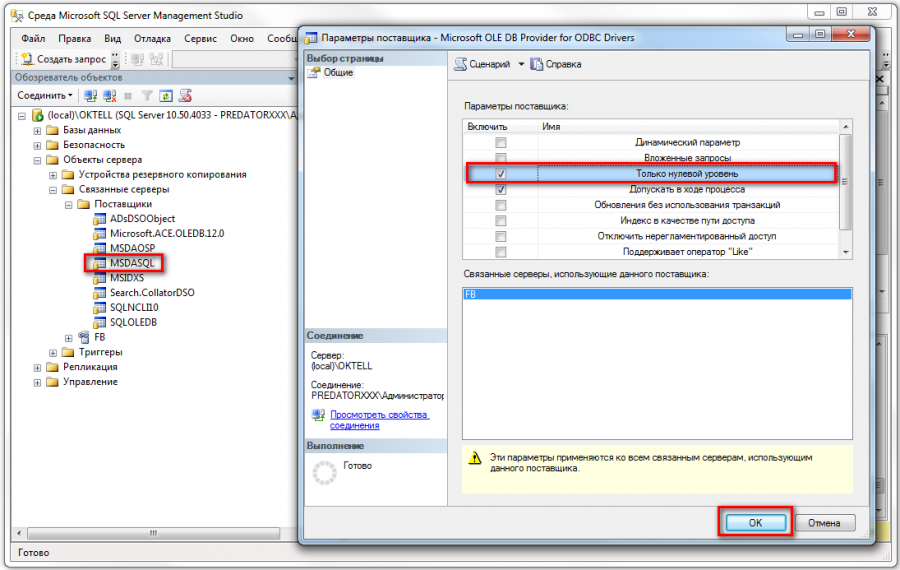Click the refresh icon in Object Explorer toolbar
900x570 pixels.
[165, 96]
